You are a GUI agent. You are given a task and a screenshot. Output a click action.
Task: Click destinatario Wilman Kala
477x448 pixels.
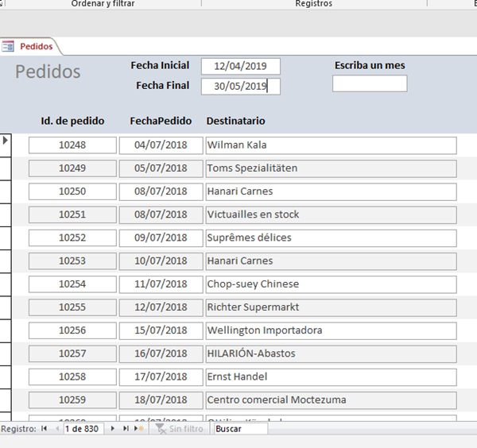pos(331,145)
